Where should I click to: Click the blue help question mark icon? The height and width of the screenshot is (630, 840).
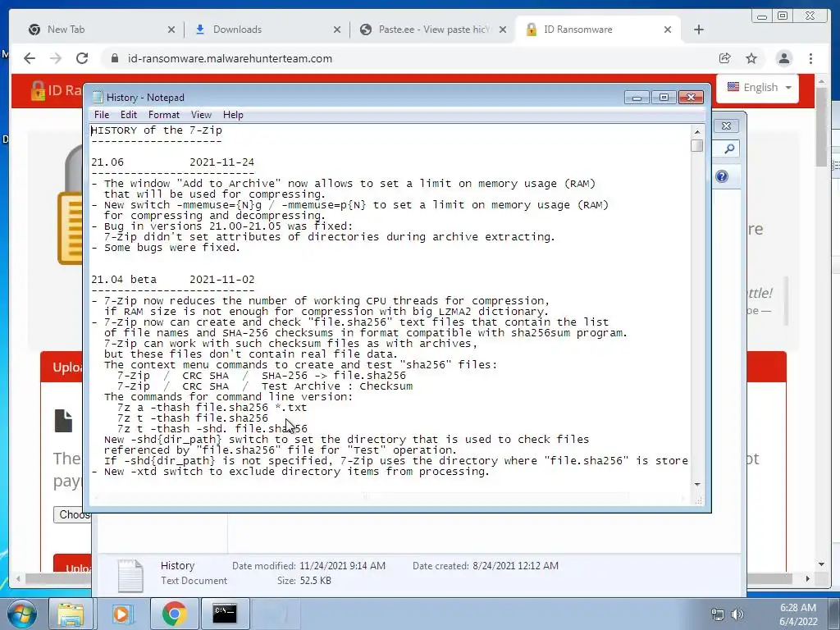722,176
